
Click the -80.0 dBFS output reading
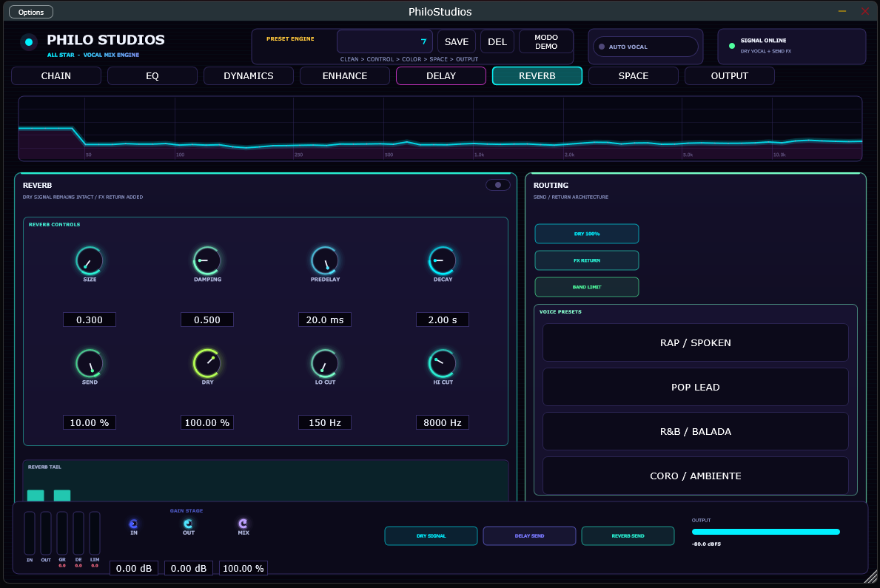(706, 544)
